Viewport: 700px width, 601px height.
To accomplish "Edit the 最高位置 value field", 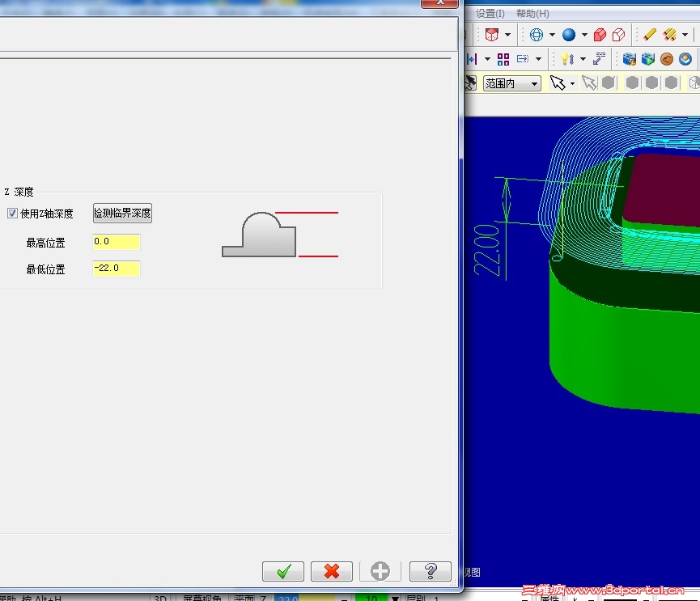I will [116, 242].
